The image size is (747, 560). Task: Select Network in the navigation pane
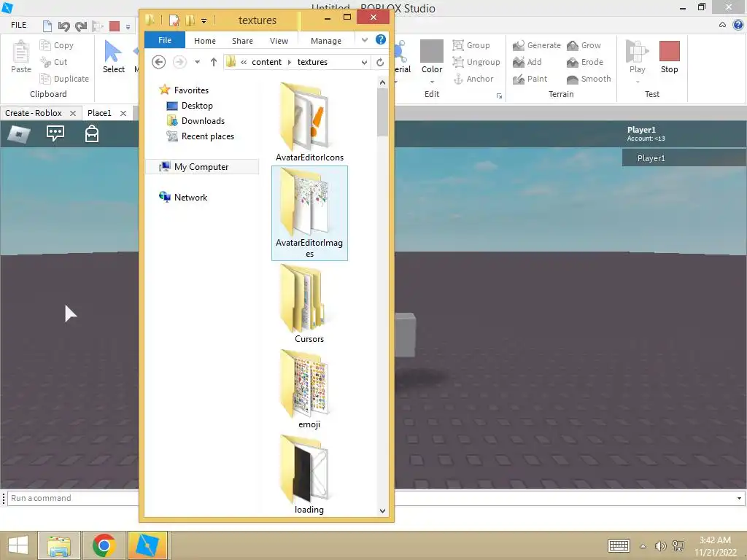[183, 197]
